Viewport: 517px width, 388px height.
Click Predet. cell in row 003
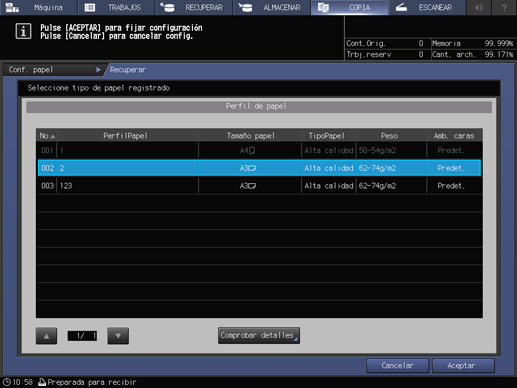tap(451, 186)
